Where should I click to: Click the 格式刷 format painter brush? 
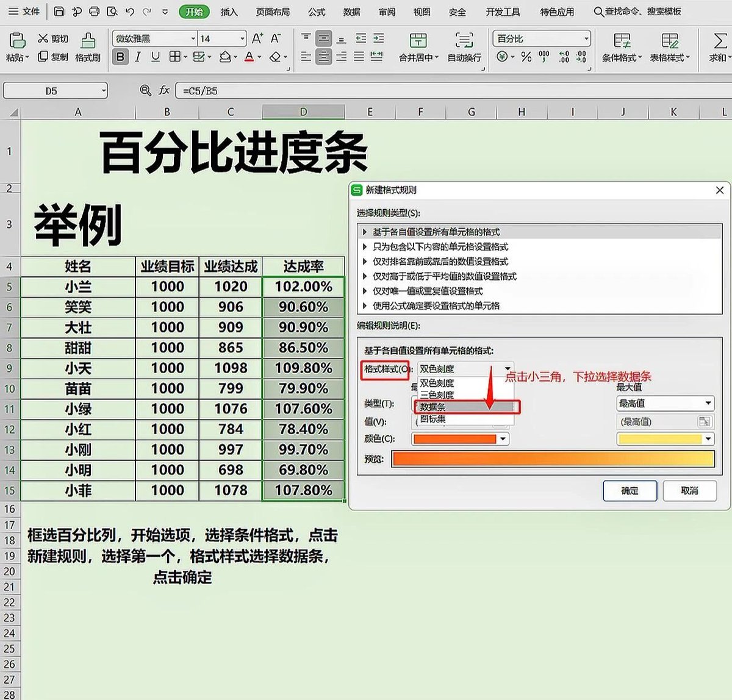[x=88, y=41]
